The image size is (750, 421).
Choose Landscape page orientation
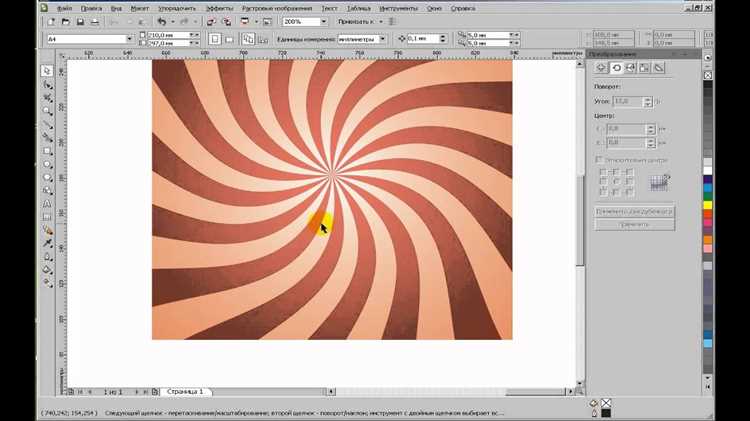tap(229, 39)
